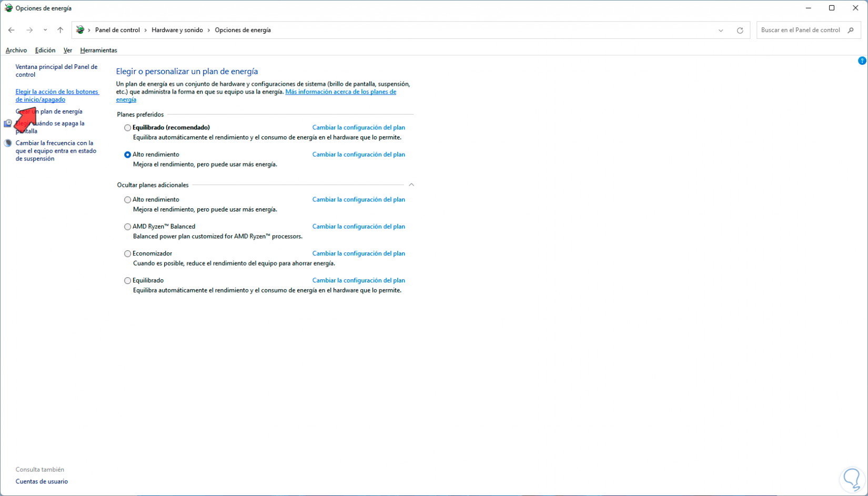Image resolution: width=868 pixels, height=496 pixels.
Task: Refresh the Opciones de energía page
Action: 740,31
